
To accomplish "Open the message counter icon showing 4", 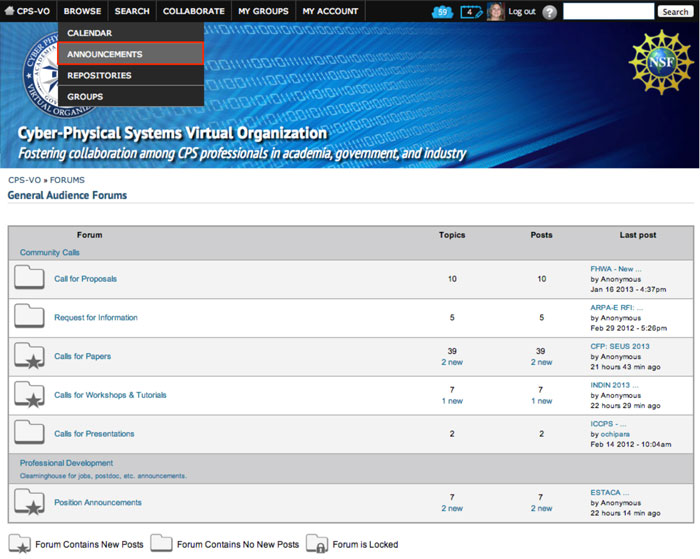I will click(x=470, y=12).
